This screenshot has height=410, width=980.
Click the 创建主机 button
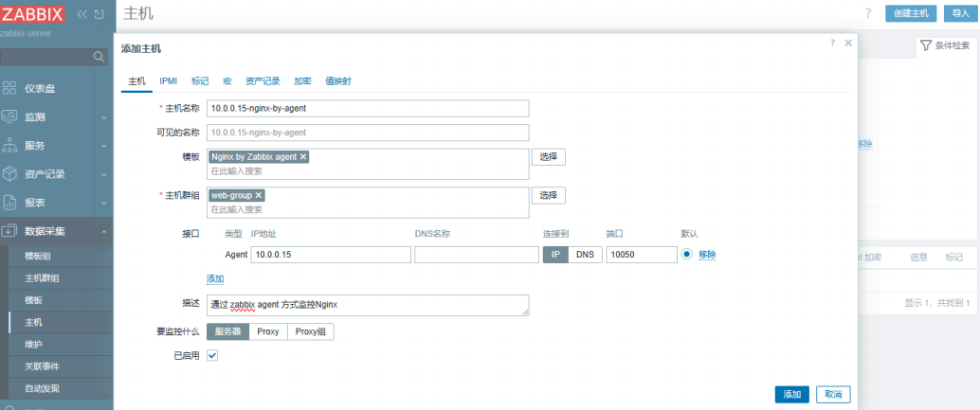point(911,13)
